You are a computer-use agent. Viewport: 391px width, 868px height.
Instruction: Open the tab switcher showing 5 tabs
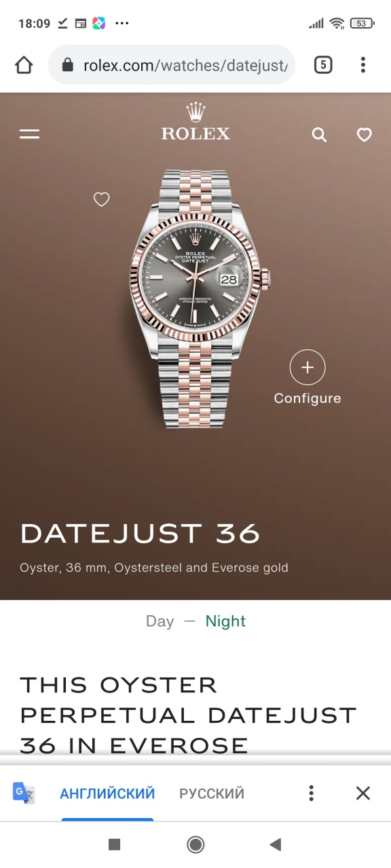[323, 65]
